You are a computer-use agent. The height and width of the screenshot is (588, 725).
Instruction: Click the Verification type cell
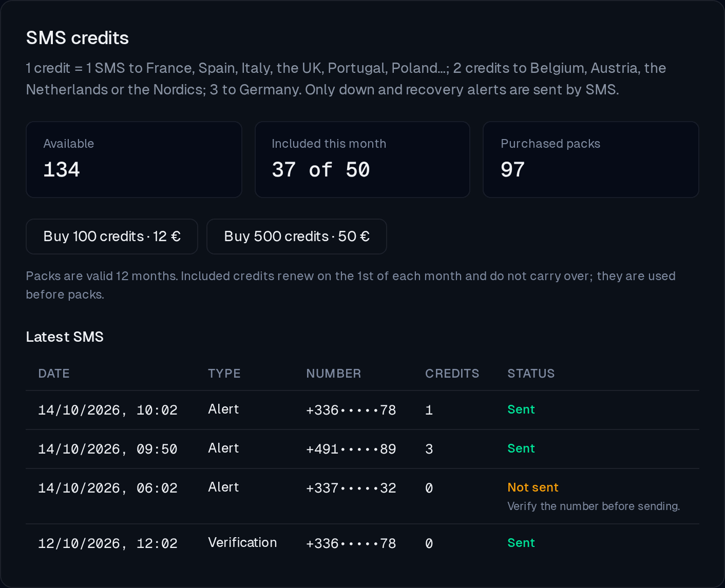point(242,542)
